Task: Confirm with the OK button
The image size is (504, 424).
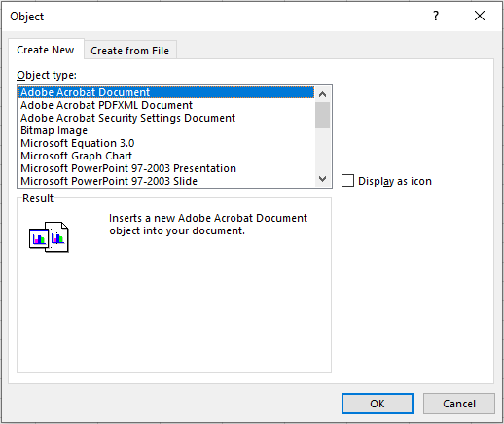Action: 378,404
